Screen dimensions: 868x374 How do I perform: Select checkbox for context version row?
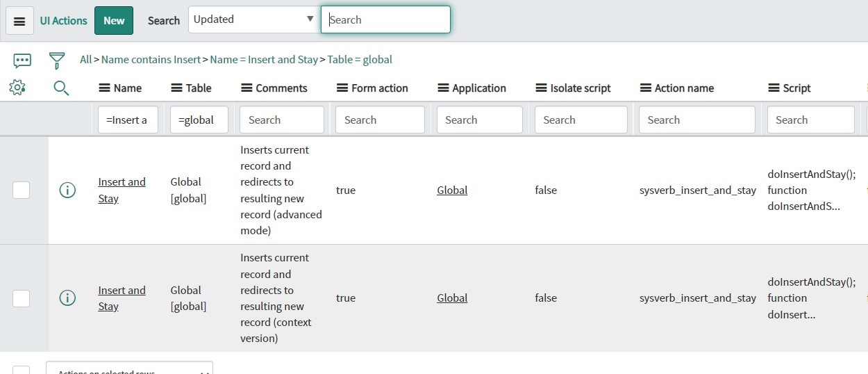[x=22, y=298]
